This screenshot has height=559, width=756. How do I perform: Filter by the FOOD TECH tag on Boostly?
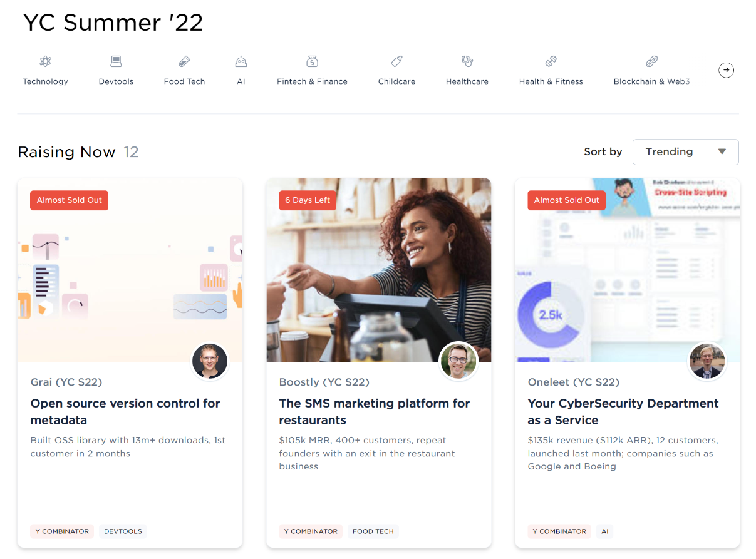pos(373,531)
